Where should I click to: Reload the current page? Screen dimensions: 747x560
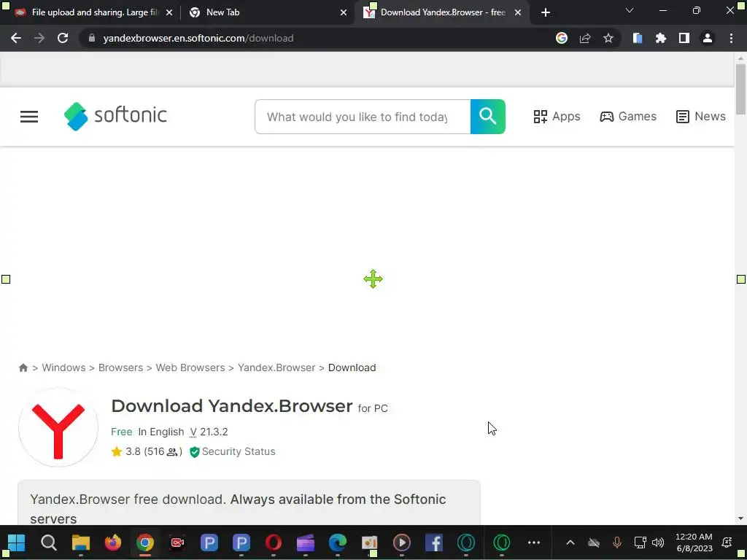coord(63,38)
